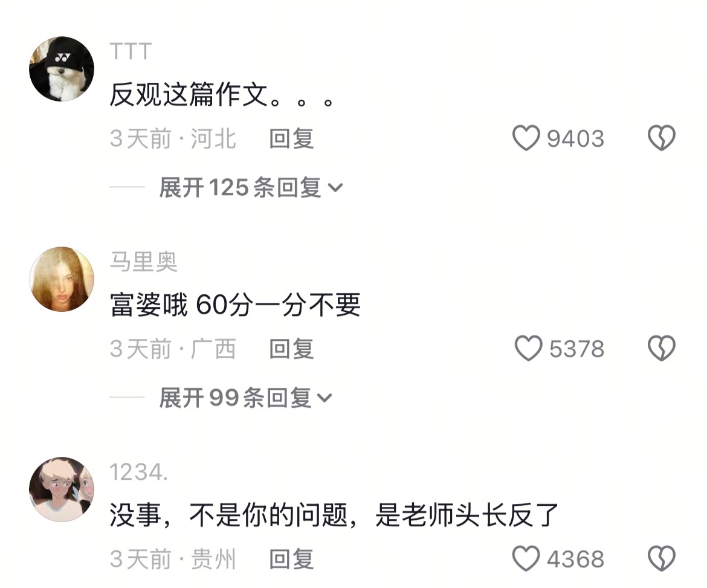The width and height of the screenshot is (707, 588).
Task: Open the cartoon avatar of user 1234.
Action: pyautogui.click(x=62, y=489)
